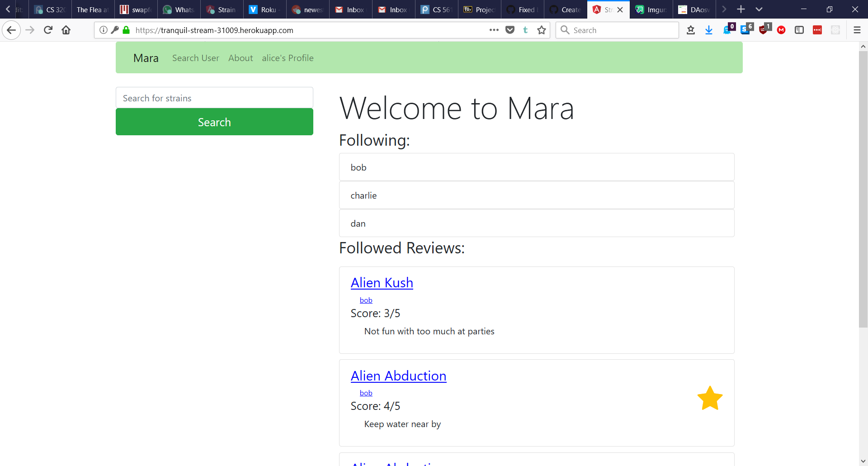Select bob in Following list

point(537,167)
